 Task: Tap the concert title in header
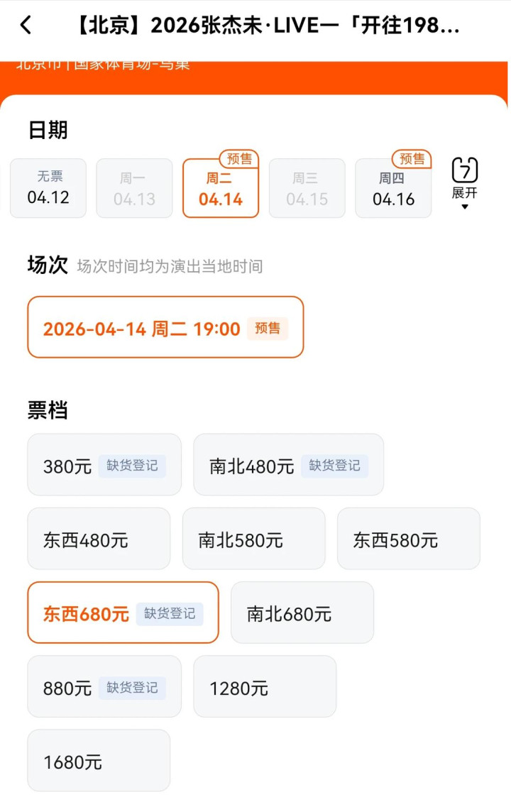268,26
